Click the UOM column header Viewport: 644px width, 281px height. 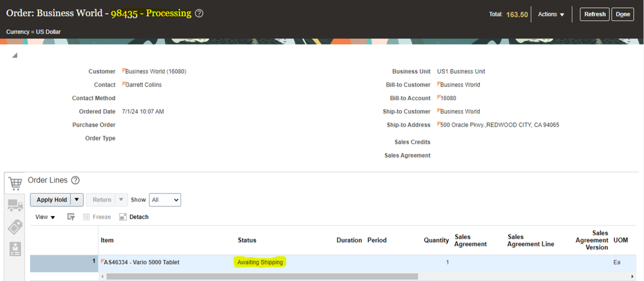coord(621,240)
